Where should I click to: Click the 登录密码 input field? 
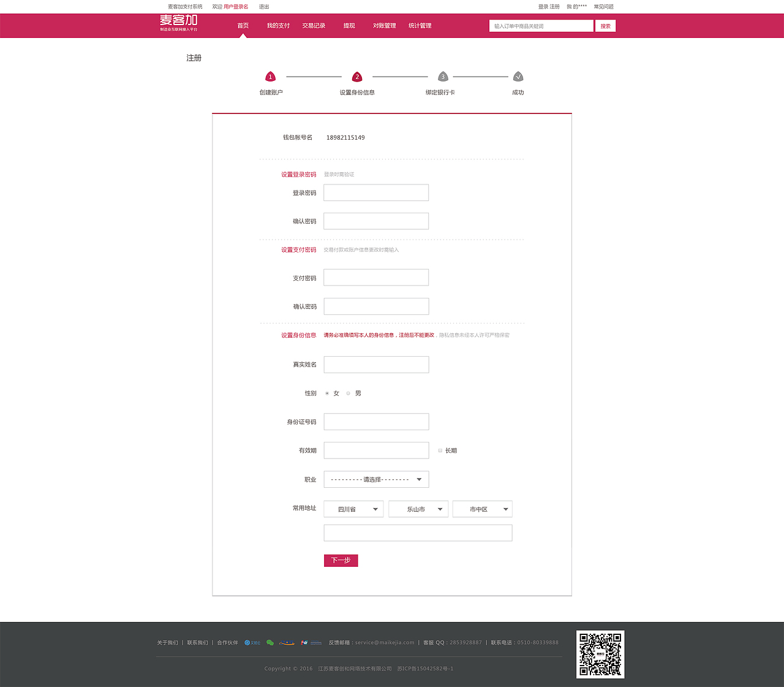click(376, 192)
